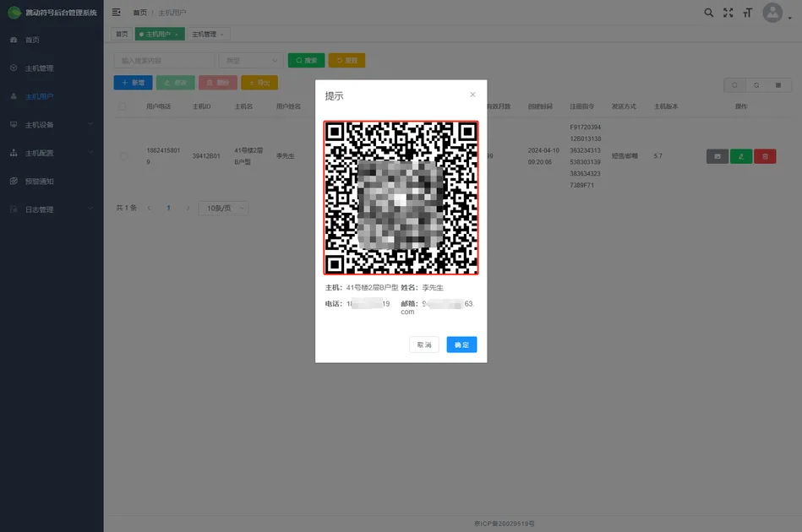Expand 日志管理 sidebar submenu
The image size is (802, 532).
tap(52, 209)
